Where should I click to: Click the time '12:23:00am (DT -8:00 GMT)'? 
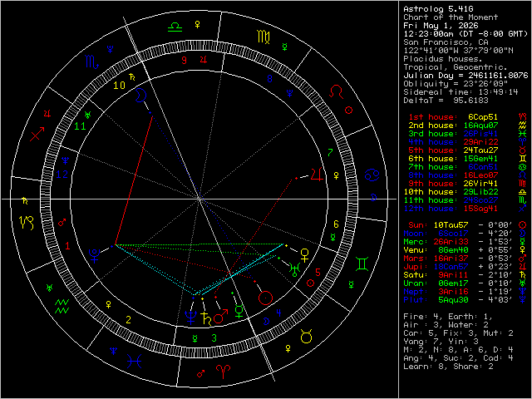[465, 34]
